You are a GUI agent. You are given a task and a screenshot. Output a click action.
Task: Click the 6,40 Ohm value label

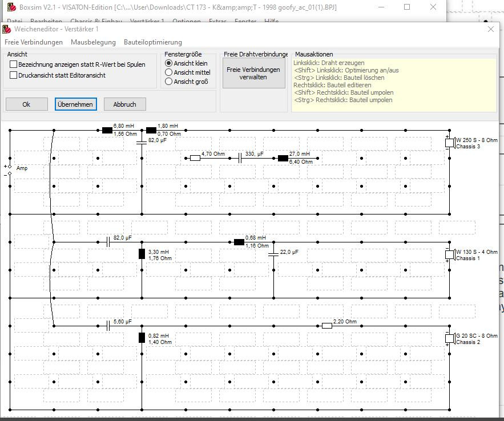tap(301, 162)
